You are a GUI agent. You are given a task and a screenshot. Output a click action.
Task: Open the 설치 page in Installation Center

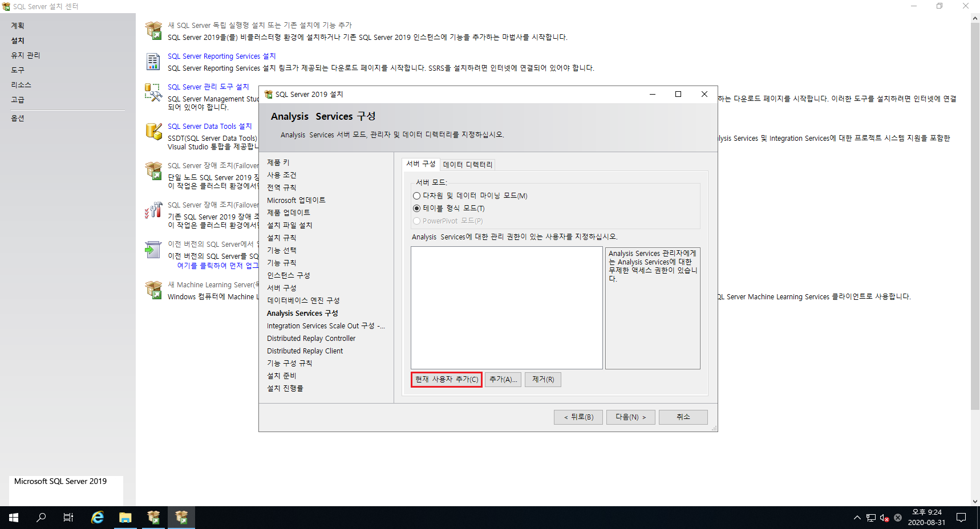(18, 40)
